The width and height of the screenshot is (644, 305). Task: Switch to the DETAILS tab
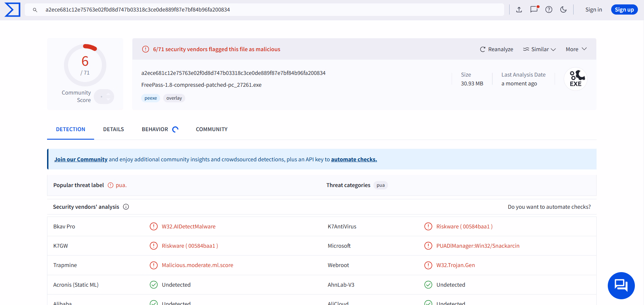point(113,129)
